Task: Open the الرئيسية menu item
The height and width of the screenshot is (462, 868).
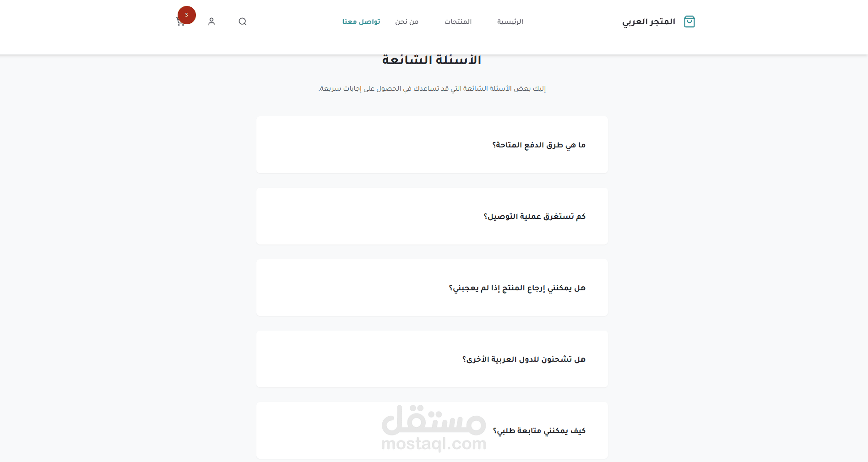Action: point(510,22)
